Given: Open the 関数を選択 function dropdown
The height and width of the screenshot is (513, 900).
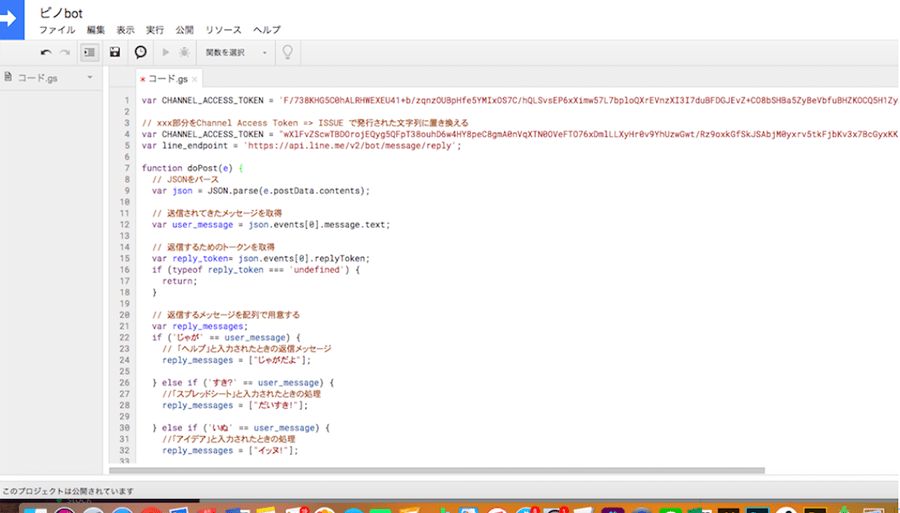Looking at the screenshot, I should [x=236, y=53].
